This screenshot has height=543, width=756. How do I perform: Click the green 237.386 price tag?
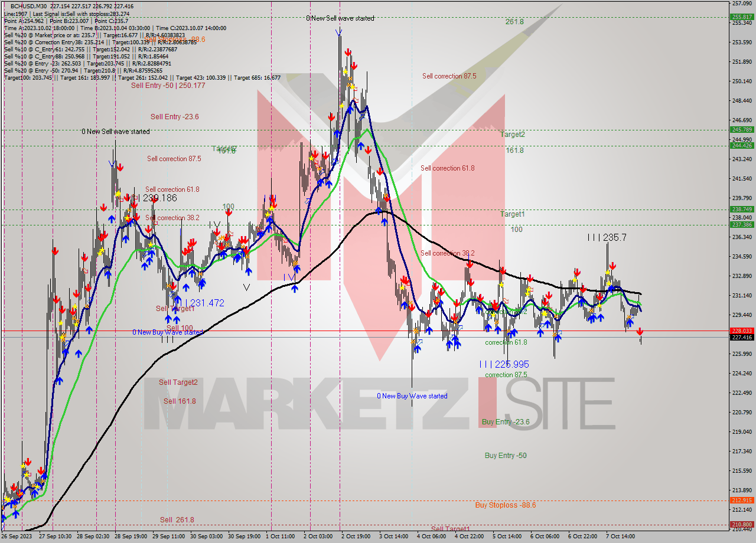click(742, 224)
